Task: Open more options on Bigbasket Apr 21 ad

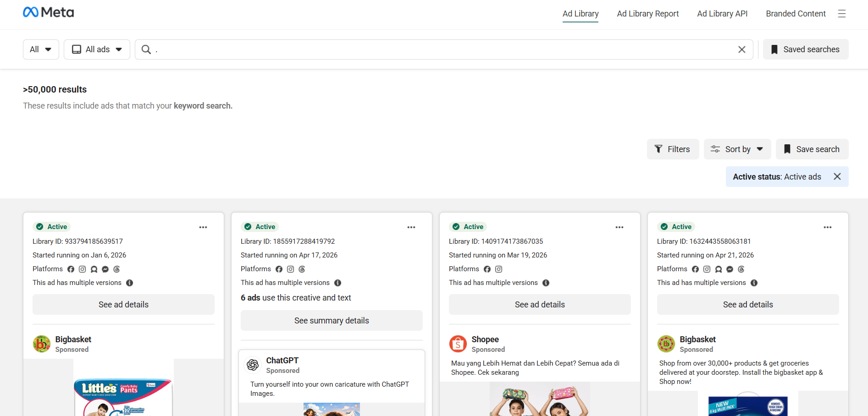Action: [828, 227]
